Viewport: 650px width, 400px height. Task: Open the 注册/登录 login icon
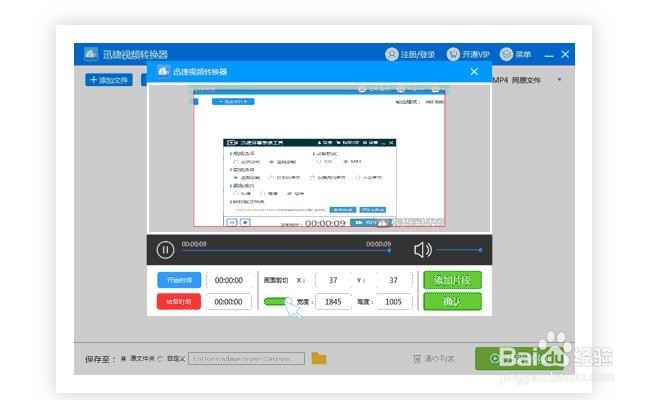(x=391, y=54)
